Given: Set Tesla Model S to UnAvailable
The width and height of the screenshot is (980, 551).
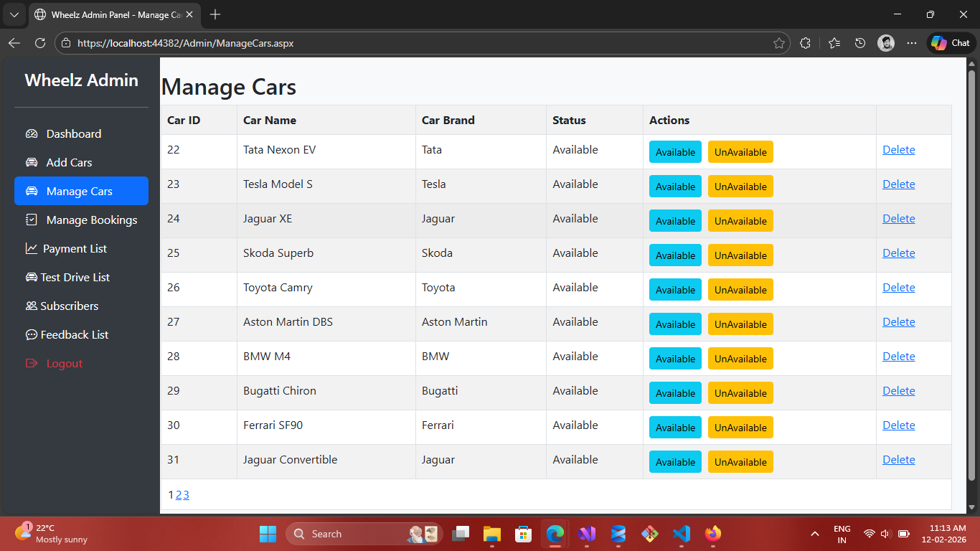Looking at the screenshot, I should pyautogui.click(x=740, y=187).
